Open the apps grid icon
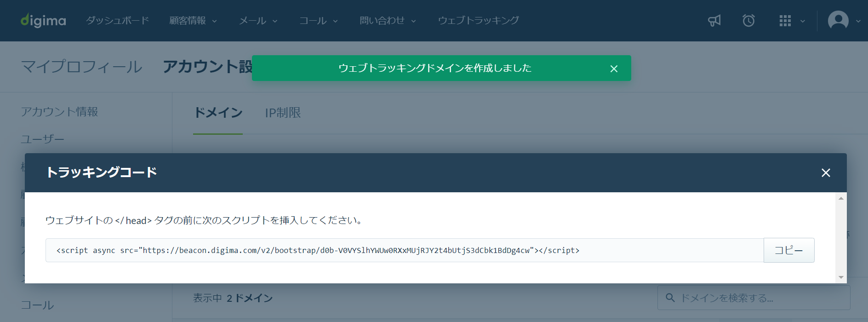The width and height of the screenshot is (868, 322). 785,21
